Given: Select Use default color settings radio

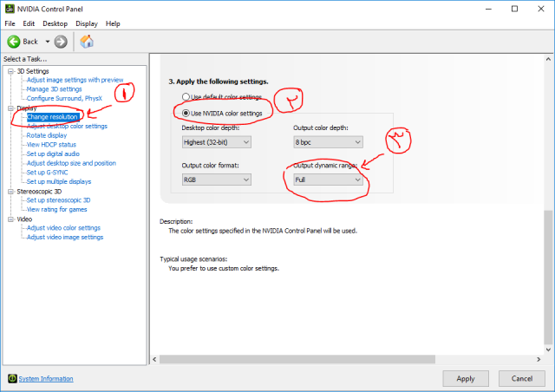Looking at the screenshot, I should 186,96.
